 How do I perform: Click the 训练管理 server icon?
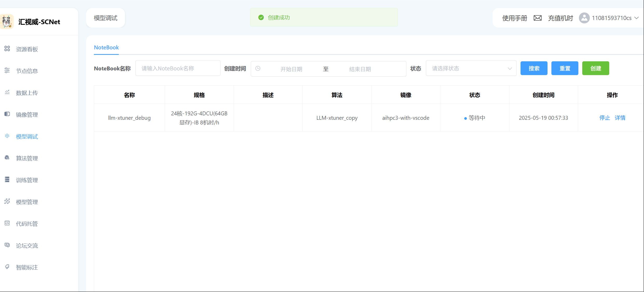[7, 180]
